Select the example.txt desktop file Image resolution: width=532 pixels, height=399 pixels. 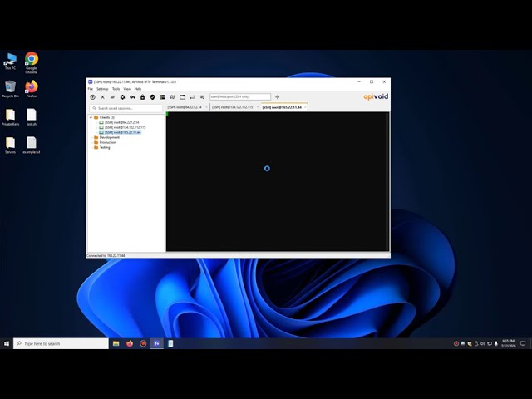pos(32,145)
